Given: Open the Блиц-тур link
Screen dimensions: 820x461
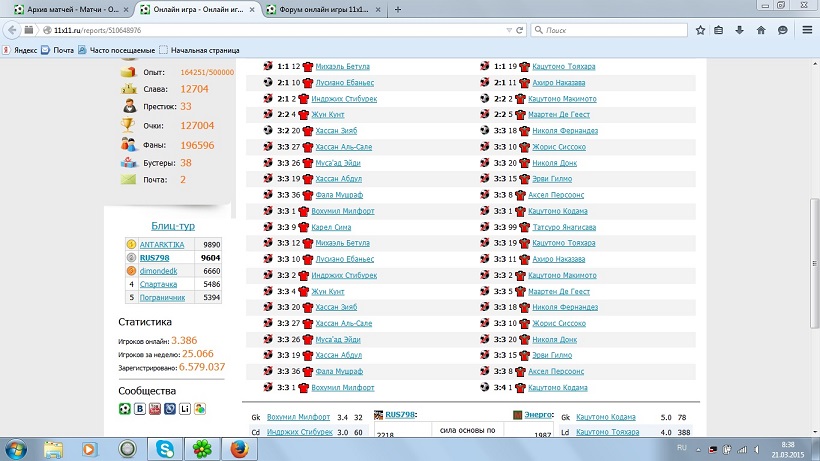Looking at the screenshot, I should click(x=173, y=226).
